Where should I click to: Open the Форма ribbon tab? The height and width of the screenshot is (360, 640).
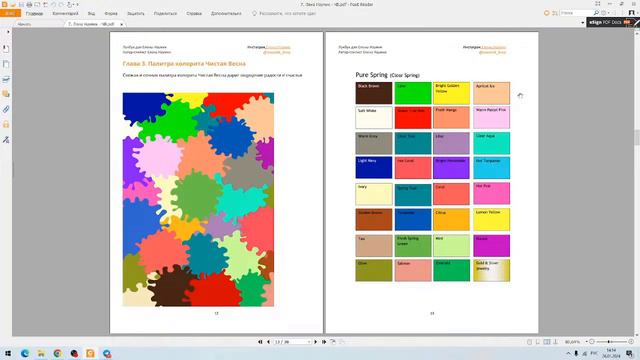(x=111, y=13)
